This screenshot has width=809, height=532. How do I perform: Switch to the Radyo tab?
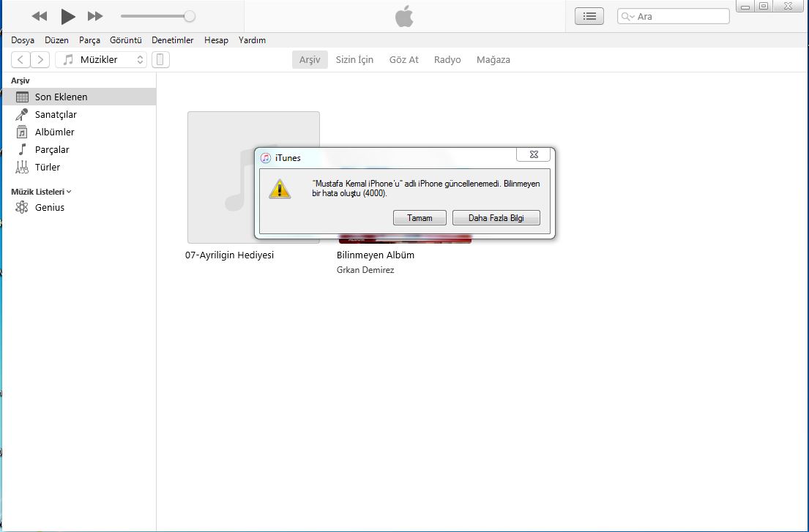(447, 60)
